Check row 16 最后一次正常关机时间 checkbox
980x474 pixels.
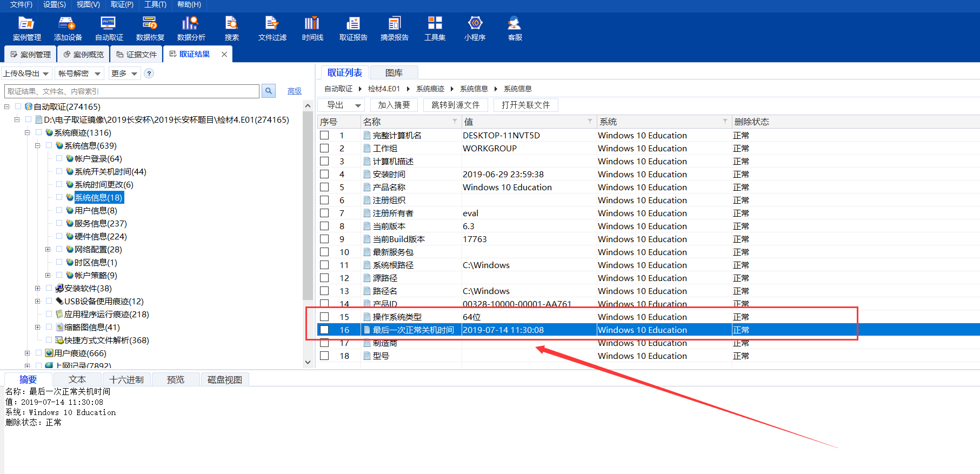click(324, 330)
